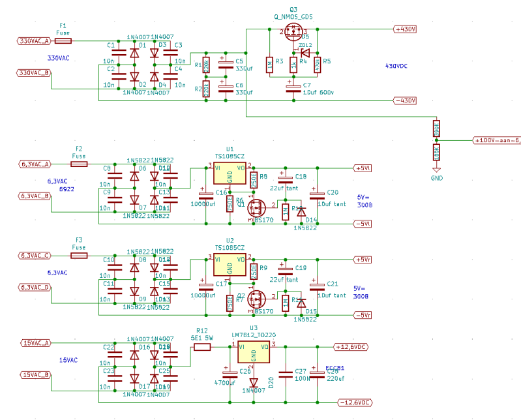
Task: Select the C17 10000uf capacitor
Action: [206, 288]
